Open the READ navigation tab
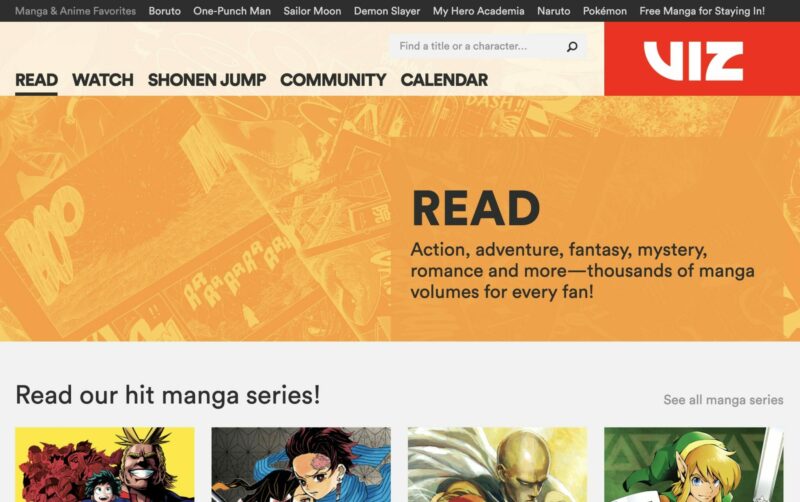 [36, 80]
